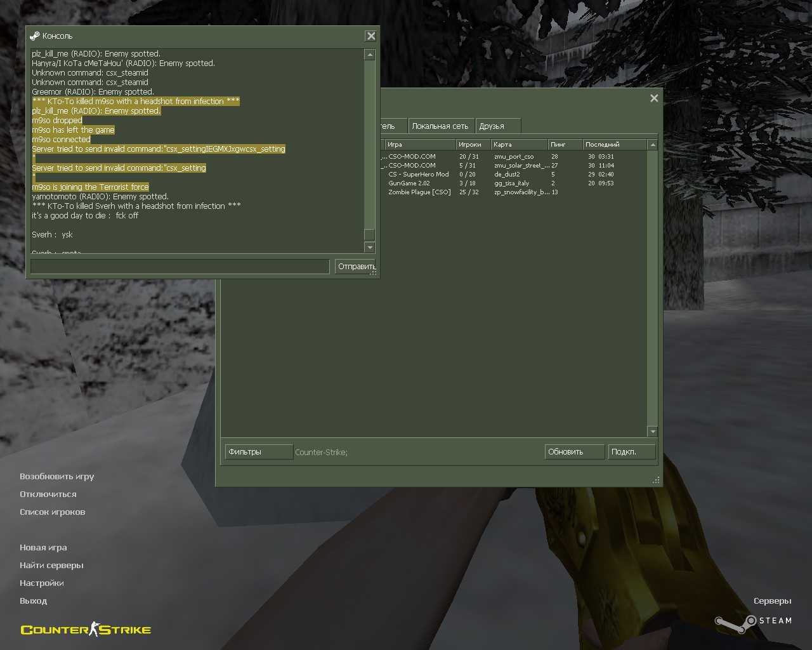Open the Фильтры filter options
812x650 pixels.
point(259,452)
